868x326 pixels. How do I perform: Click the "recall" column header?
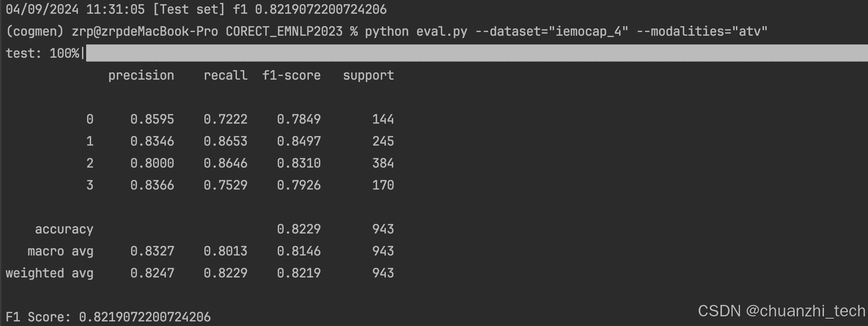pos(225,75)
